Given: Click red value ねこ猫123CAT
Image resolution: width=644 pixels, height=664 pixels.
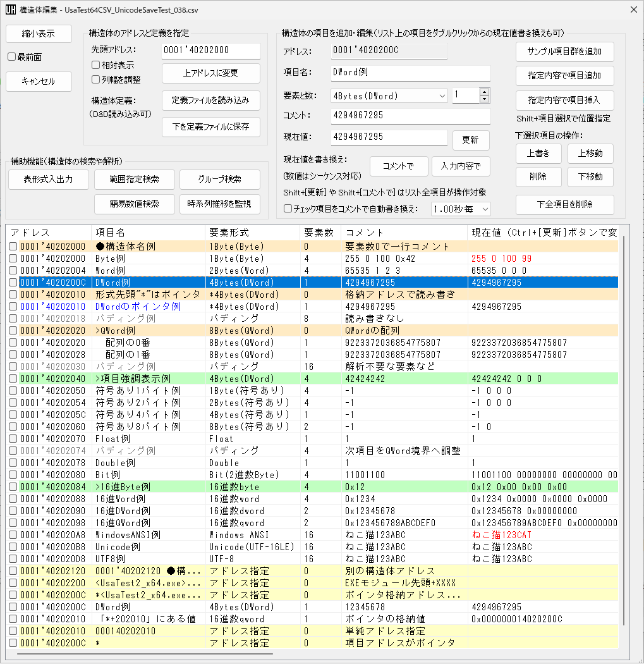Looking at the screenshot, I should tap(501, 535).
